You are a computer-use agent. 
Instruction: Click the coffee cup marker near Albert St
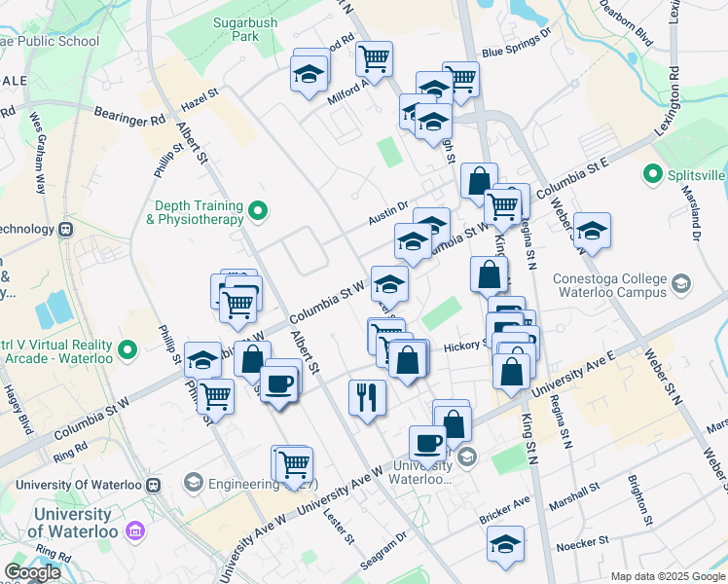click(x=279, y=384)
